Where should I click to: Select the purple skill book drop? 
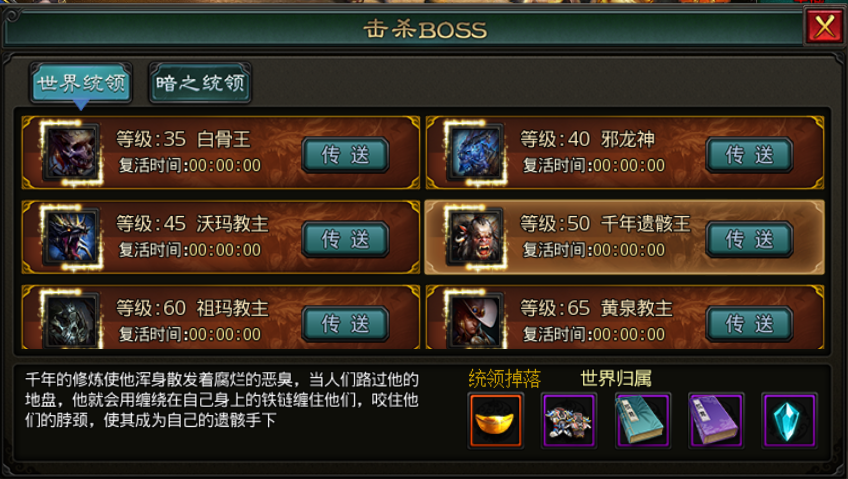[x=716, y=421]
